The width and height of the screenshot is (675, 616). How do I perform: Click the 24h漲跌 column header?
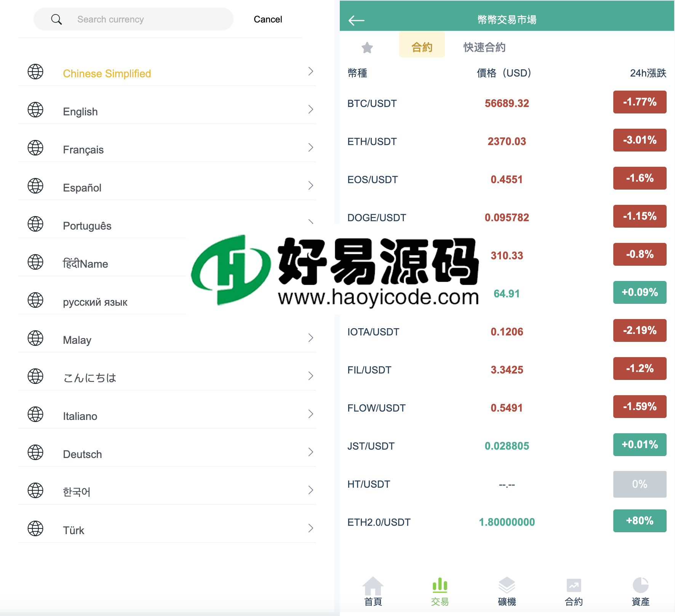point(648,73)
